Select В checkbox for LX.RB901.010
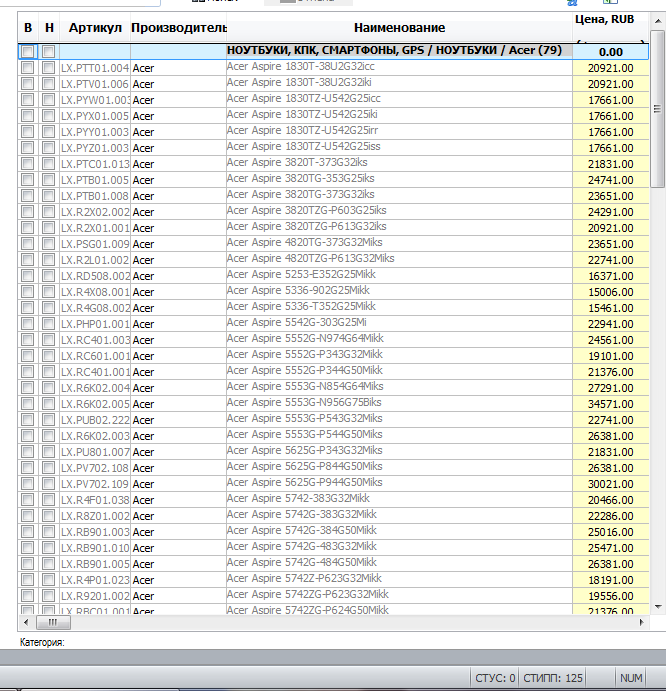This screenshot has width=666, height=691. tap(27, 548)
